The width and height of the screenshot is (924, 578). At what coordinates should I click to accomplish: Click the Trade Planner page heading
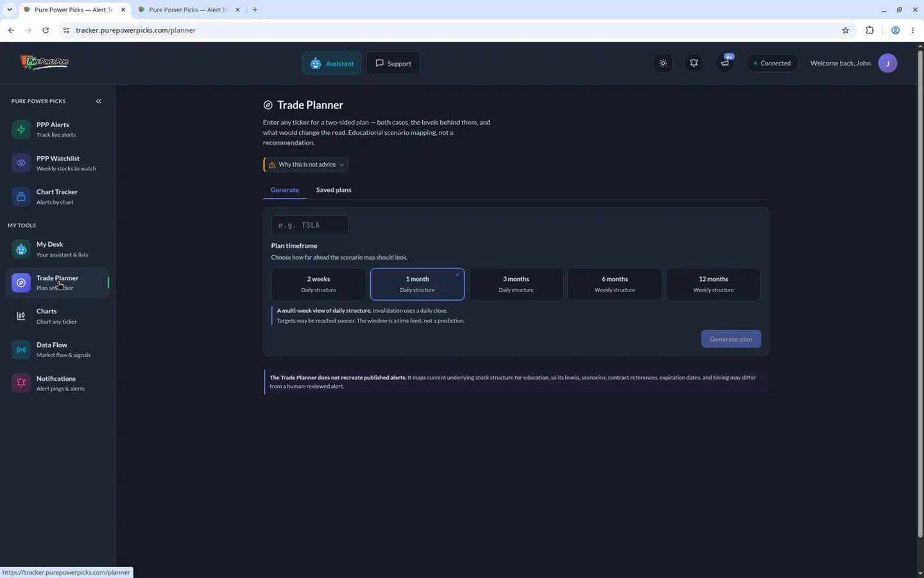pos(310,105)
